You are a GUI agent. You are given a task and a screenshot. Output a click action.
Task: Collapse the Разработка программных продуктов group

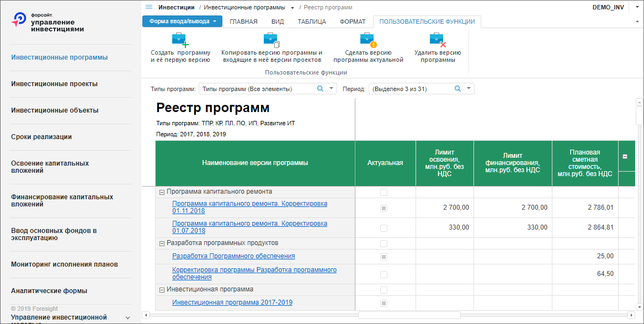click(x=162, y=243)
